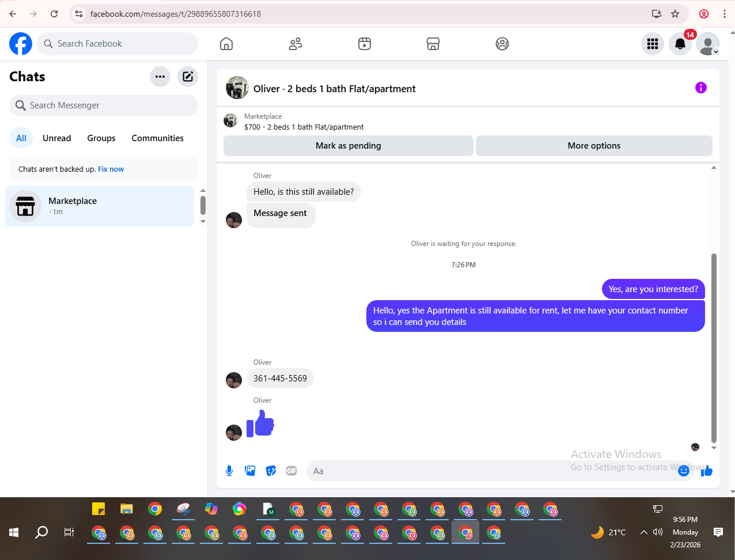Open the 21°C weather widget
The image size is (735, 560).
click(x=609, y=532)
